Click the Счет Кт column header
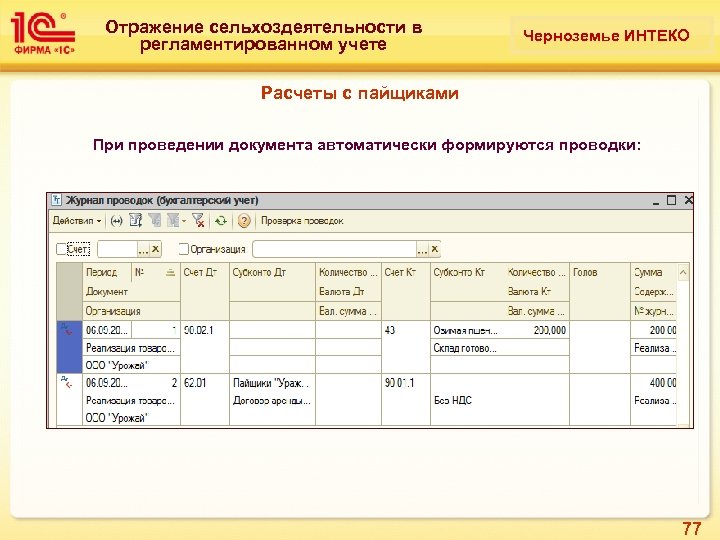This screenshot has height=540, width=720. pos(405,272)
